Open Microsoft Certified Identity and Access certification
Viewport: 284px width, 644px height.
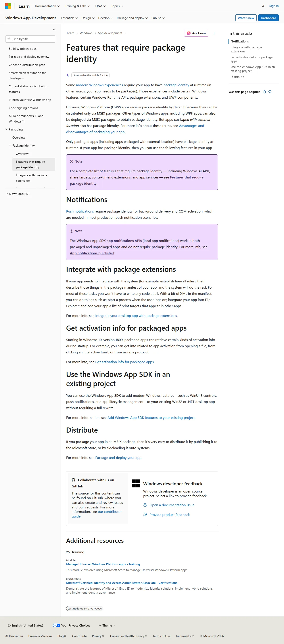pos(122,583)
